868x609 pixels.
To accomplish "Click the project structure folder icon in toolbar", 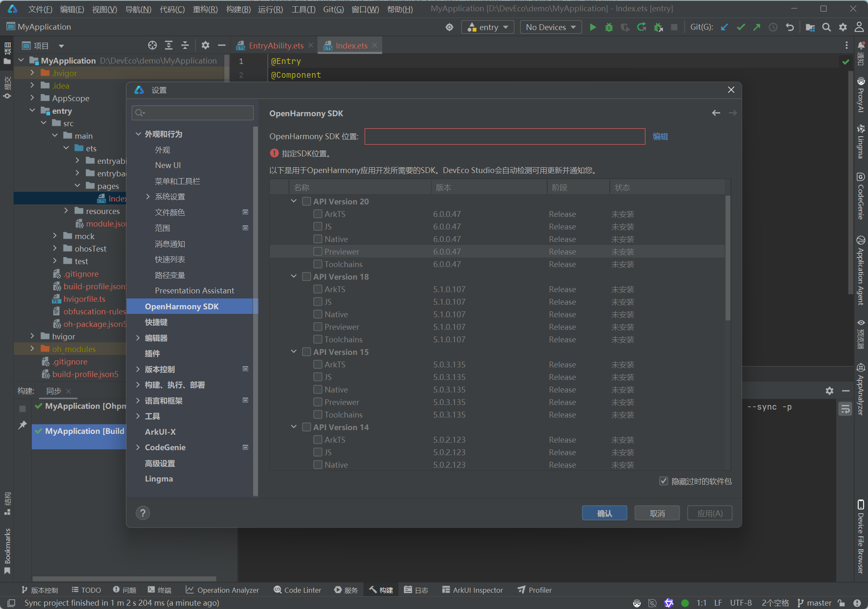I will point(810,27).
